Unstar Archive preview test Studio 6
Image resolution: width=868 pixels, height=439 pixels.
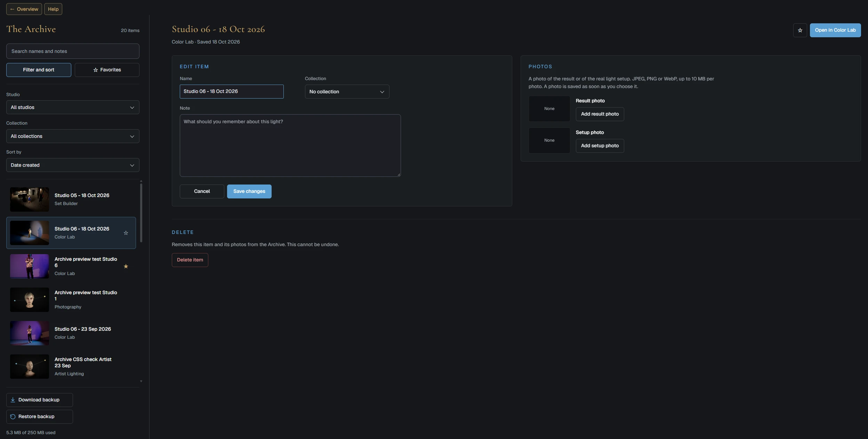(126, 266)
